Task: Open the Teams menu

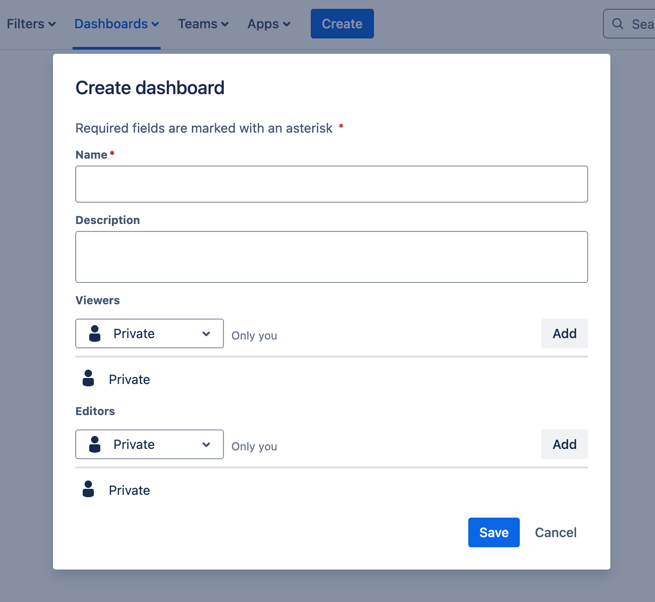Action: point(203,24)
